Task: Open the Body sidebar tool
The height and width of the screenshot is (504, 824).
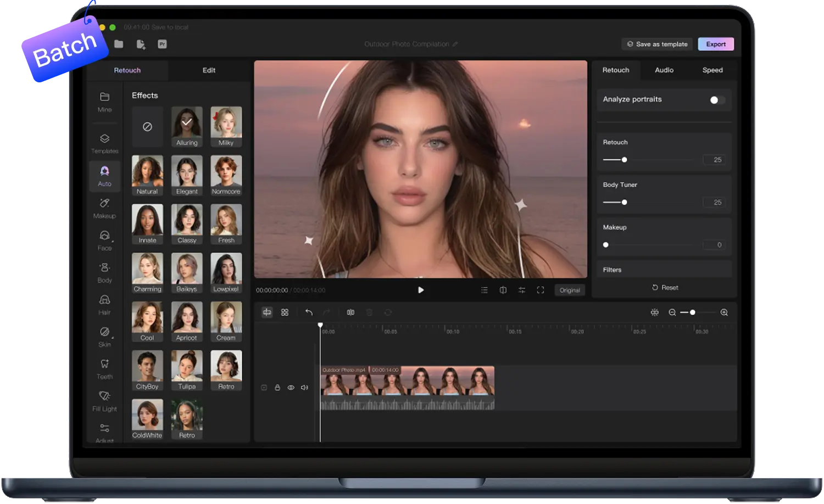Action: click(104, 273)
